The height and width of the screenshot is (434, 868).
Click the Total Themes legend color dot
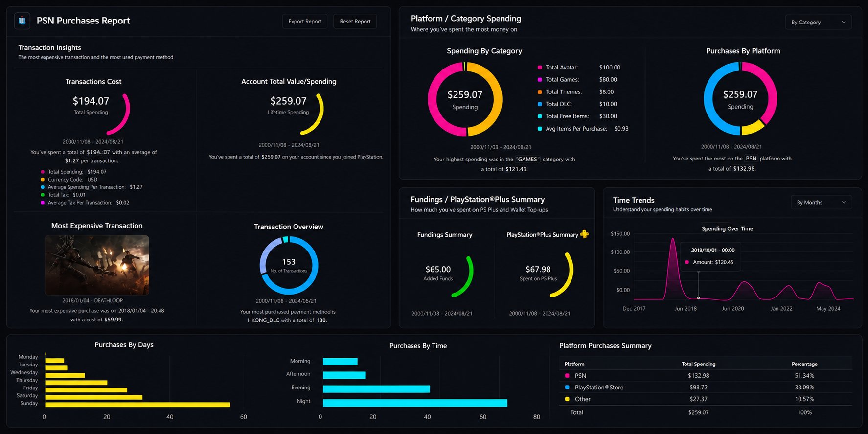[540, 92]
